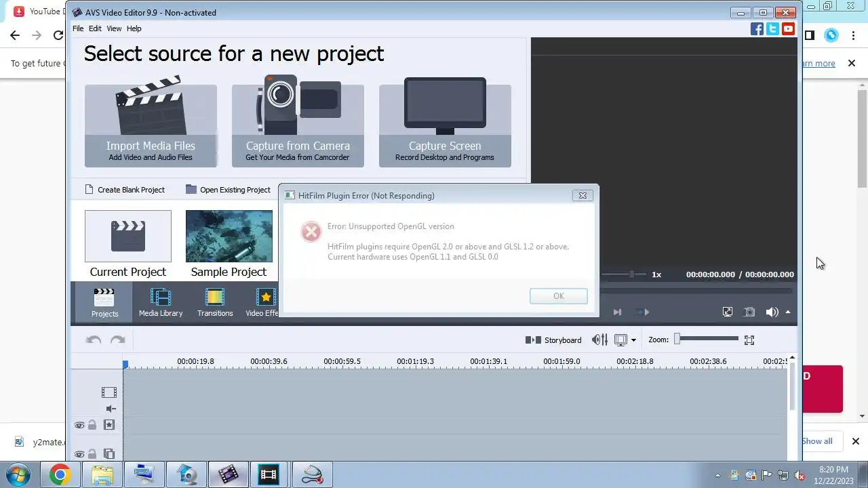This screenshot has height=488, width=868.
Task: Open the Edit menu
Action: click(95, 28)
